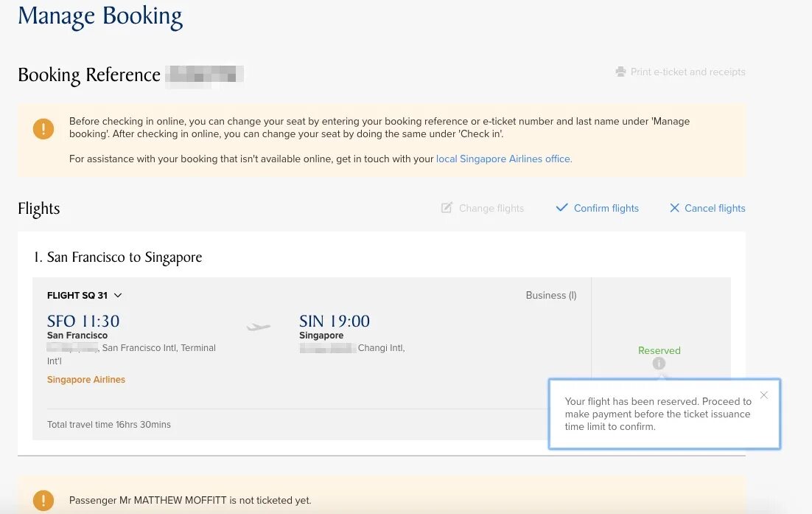The height and width of the screenshot is (514, 812).
Task: Click the warning icon beside passenger not ticketed
Action: (43, 501)
